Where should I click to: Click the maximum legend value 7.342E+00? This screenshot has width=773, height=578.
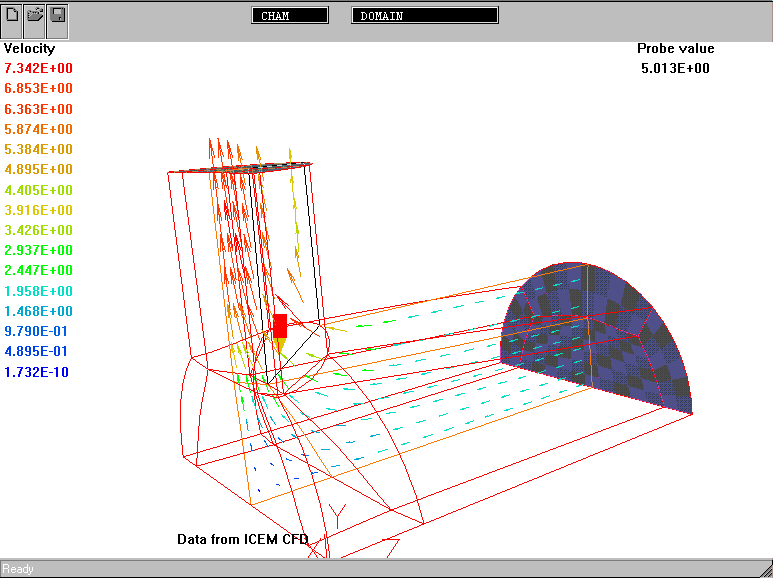[x=38, y=68]
